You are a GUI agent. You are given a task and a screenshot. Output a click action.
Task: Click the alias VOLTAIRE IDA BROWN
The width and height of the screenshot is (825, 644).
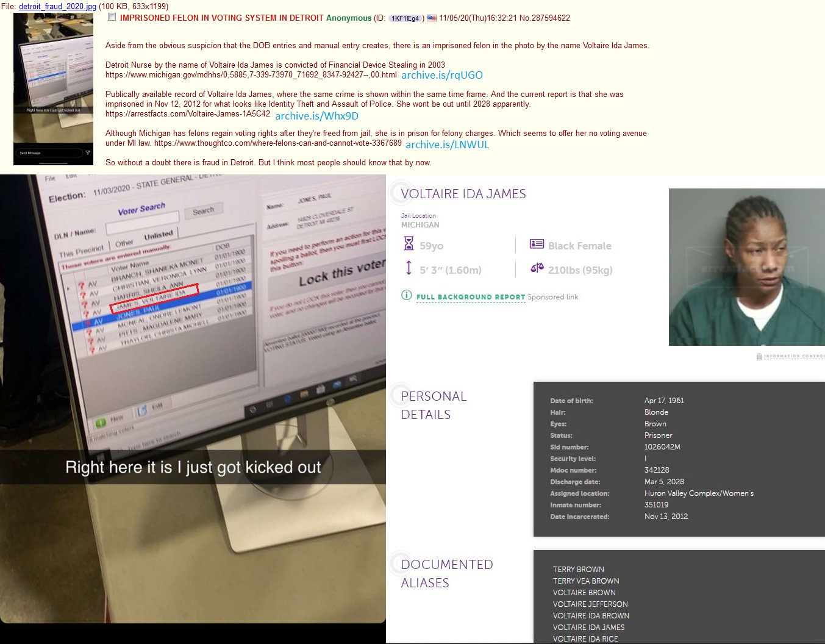(591, 616)
